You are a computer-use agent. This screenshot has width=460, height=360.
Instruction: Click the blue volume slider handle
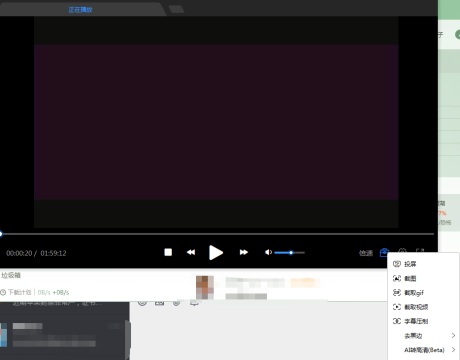[291, 253]
